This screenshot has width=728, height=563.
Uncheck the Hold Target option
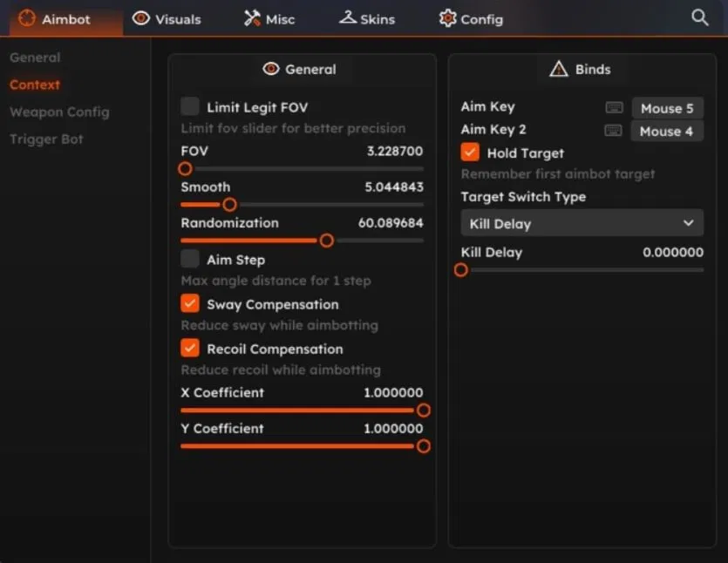coord(469,152)
